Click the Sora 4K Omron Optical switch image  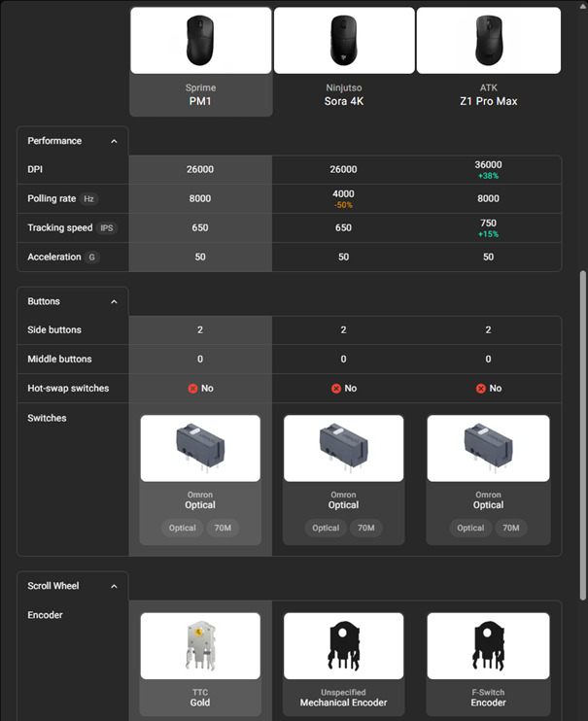344,448
